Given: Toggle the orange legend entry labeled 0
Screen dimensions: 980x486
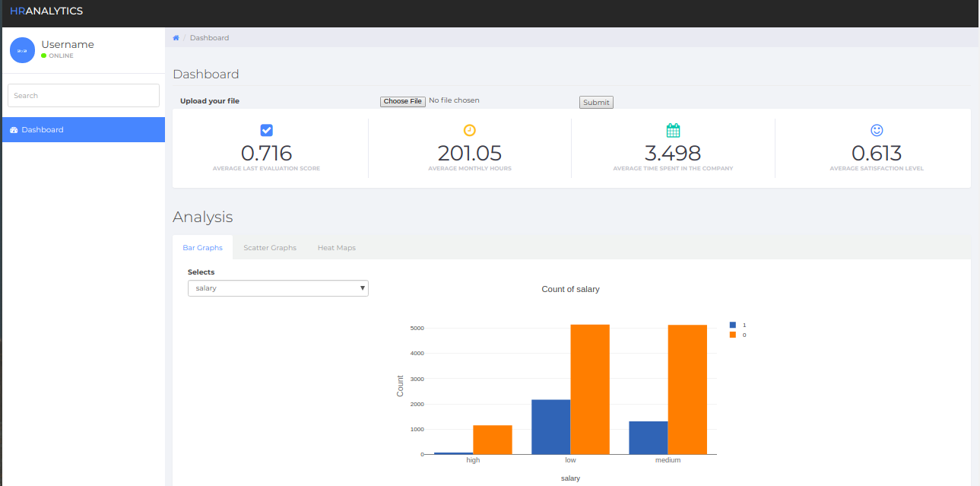Looking at the screenshot, I should [x=737, y=335].
